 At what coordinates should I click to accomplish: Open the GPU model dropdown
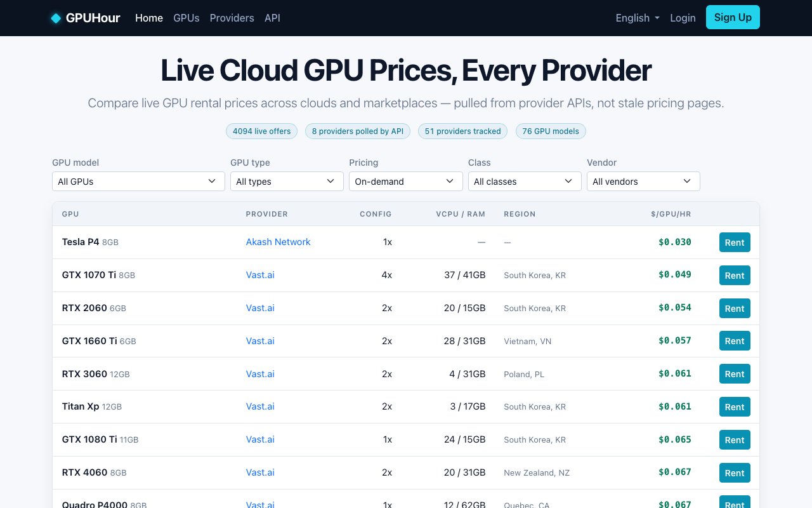click(x=138, y=181)
